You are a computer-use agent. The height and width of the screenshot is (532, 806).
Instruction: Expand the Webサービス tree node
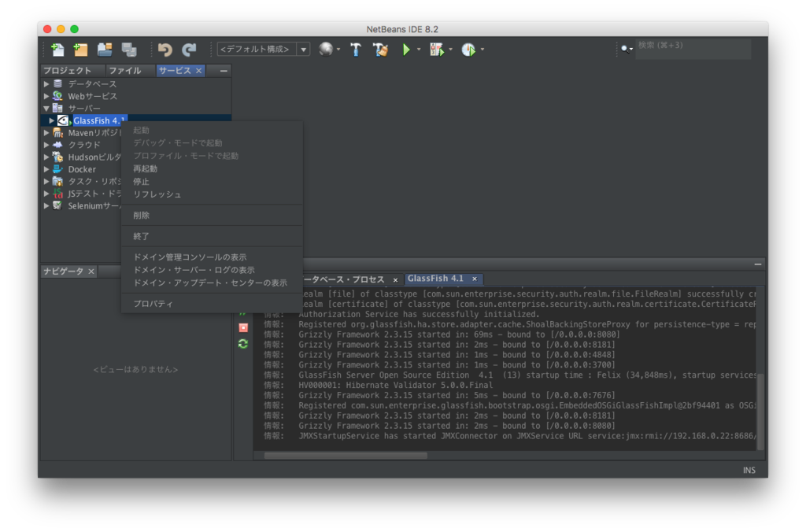tap(46, 96)
